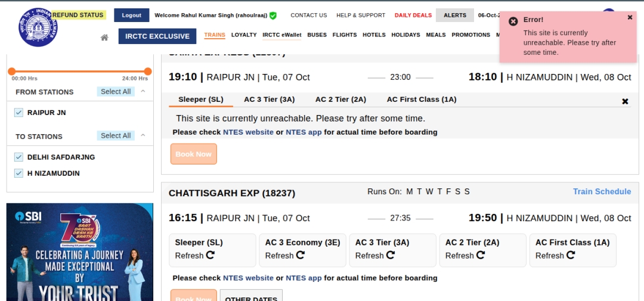This screenshot has width=644, height=301.
Task: Collapse the To Stations filter section
Action: coord(143,136)
